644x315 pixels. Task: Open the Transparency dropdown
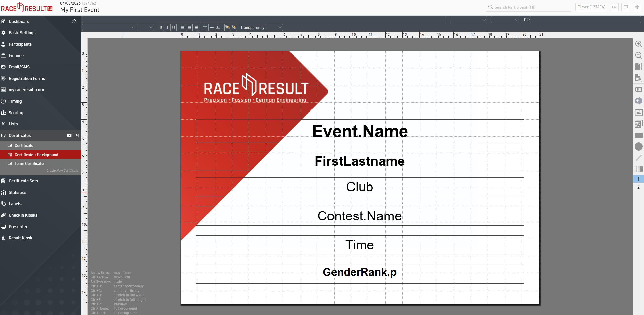point(274,28)
